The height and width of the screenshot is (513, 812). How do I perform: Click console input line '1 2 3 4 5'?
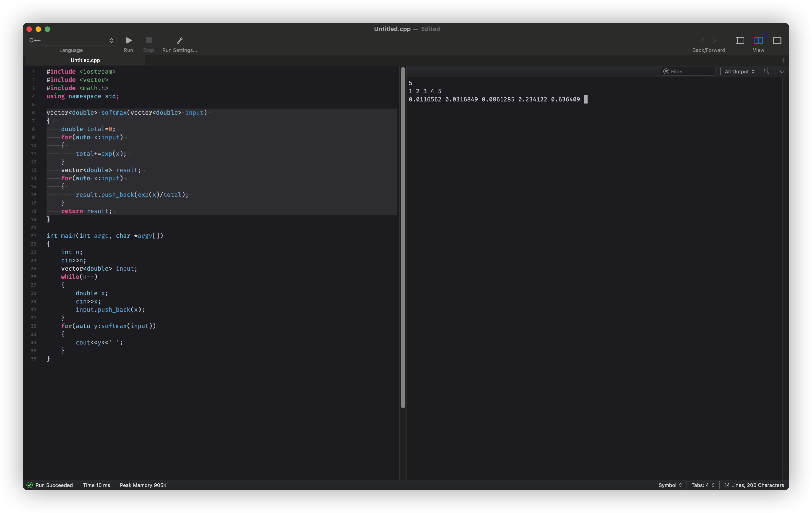(x=425, y=91)
